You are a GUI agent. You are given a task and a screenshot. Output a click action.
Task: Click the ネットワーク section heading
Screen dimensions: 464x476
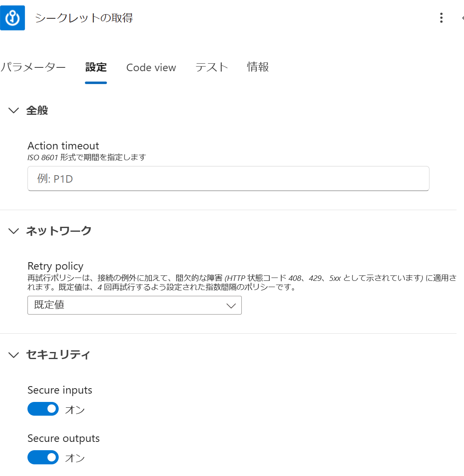click(59, 231)
